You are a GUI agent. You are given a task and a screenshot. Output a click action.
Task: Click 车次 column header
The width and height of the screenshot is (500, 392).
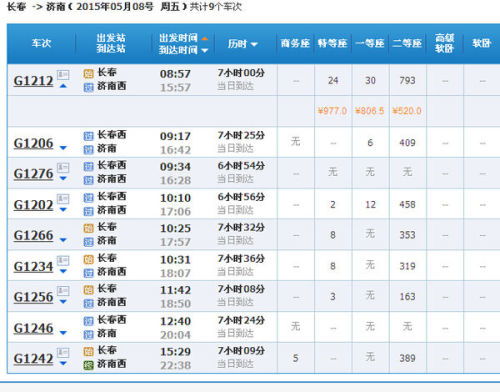[x=41, y=43]
